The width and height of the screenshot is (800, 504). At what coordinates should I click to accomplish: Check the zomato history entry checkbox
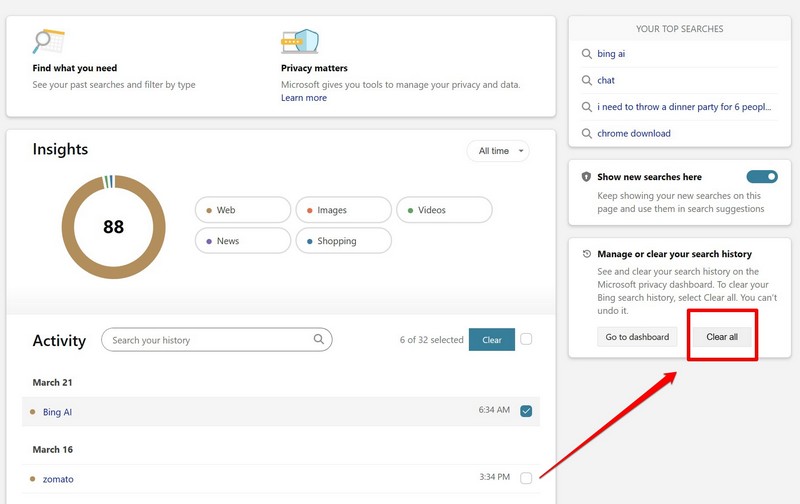pyautogui.click(x=526, y=478)
